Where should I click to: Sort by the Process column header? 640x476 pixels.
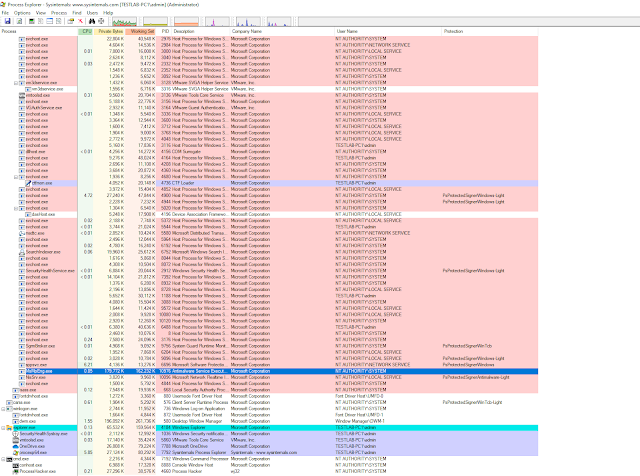[39, 31]
